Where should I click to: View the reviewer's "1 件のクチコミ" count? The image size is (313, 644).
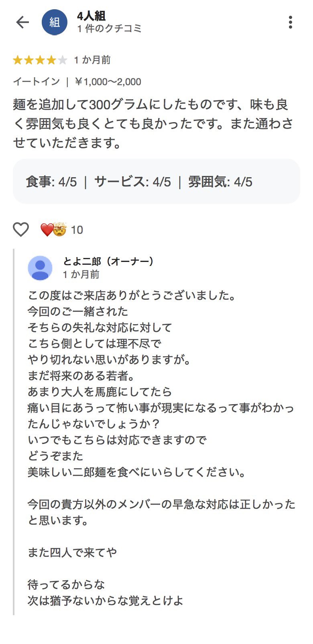point(110,29)
